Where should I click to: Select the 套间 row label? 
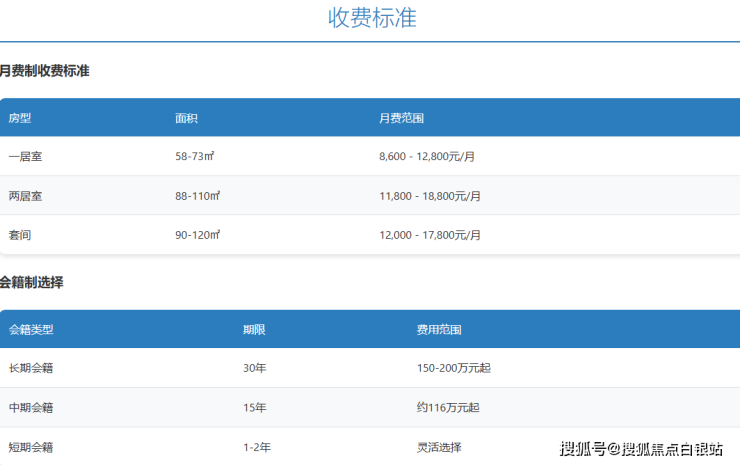[x=20, y=235]
